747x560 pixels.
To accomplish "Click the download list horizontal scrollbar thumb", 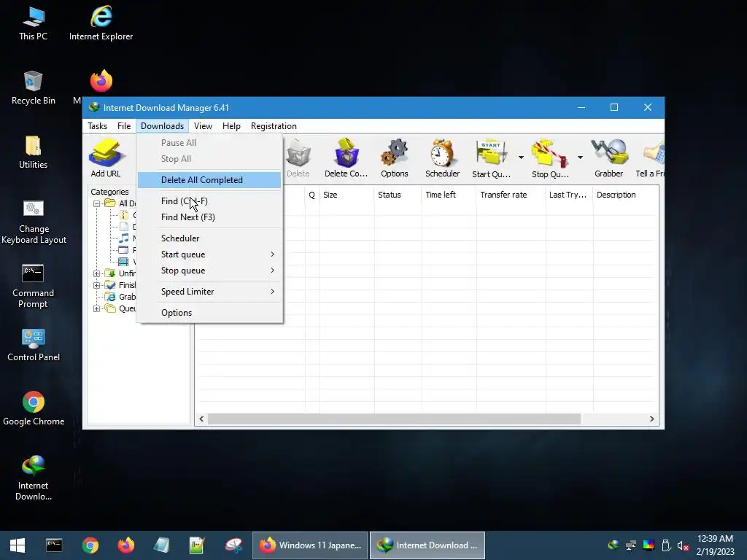I will coord(394,419).
